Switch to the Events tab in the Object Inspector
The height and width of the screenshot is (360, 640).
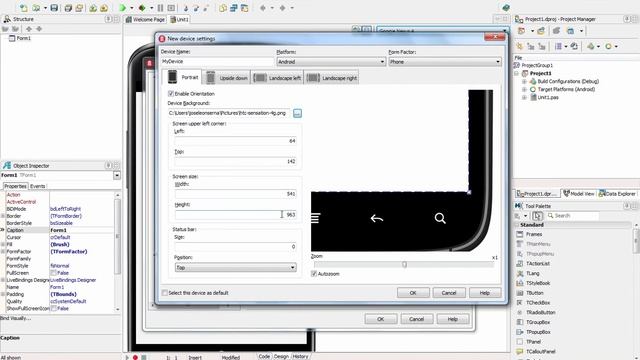point(38,186)
